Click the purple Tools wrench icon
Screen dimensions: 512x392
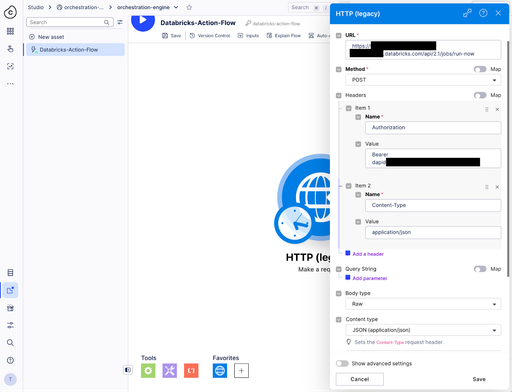coord(170,370)
